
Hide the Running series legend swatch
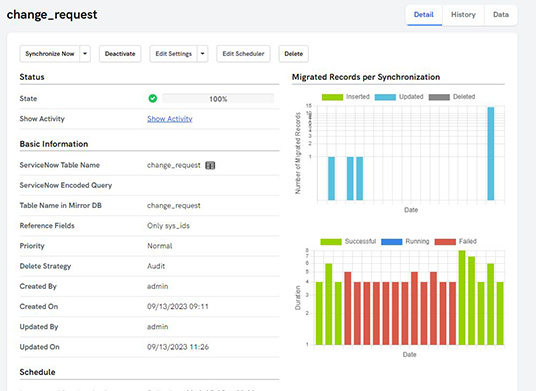click(x=391, y=242)
